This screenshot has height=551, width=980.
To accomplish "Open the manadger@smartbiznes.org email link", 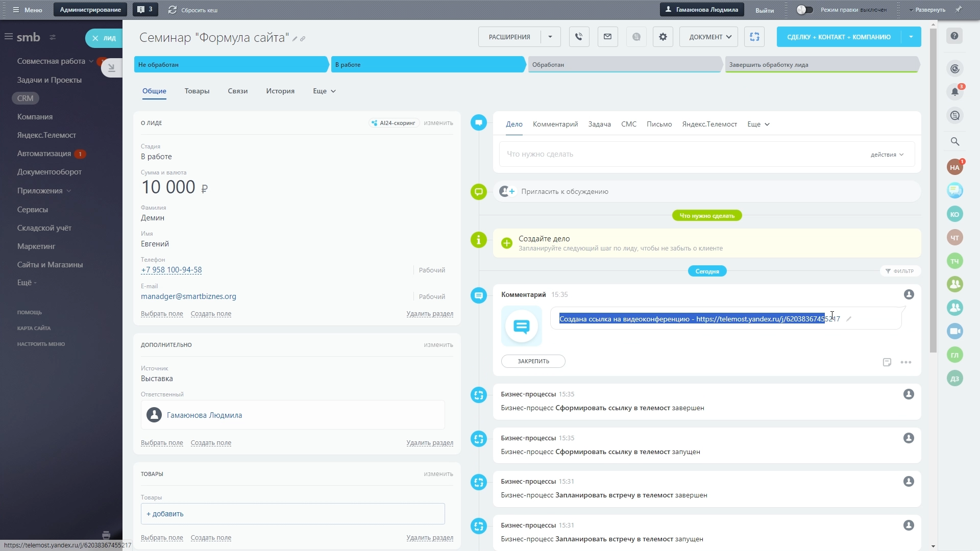I will click(188, 296).
